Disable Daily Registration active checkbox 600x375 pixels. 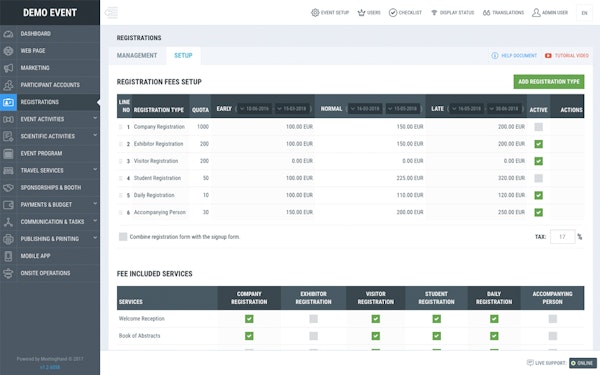pyautogui.click(x=538, y=196)
